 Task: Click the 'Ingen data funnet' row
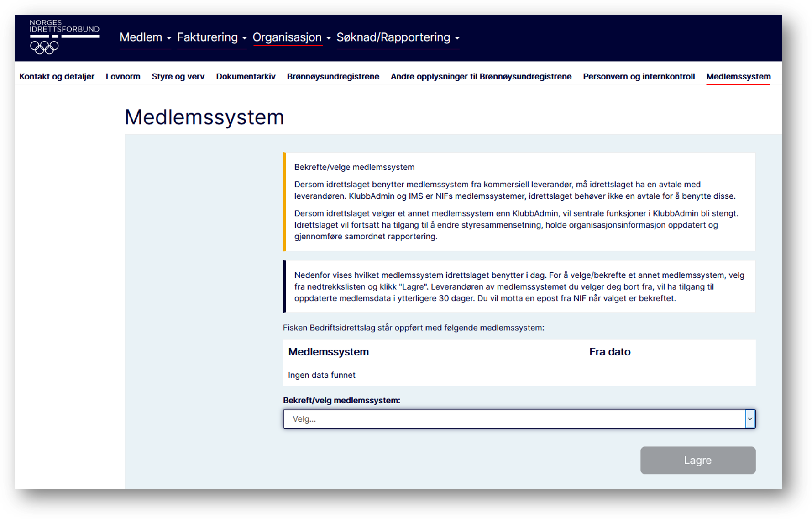pyautogui.click(x=519, y=375)
